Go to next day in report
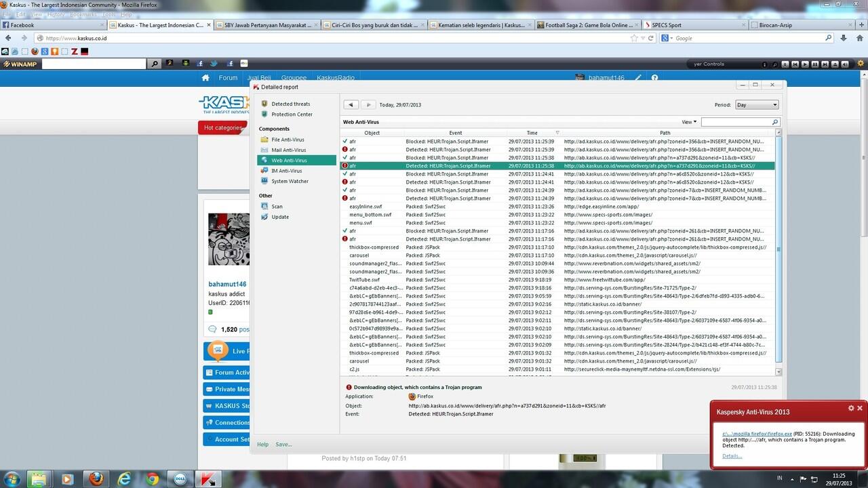The image size is (868, 488). pos(367,104)
